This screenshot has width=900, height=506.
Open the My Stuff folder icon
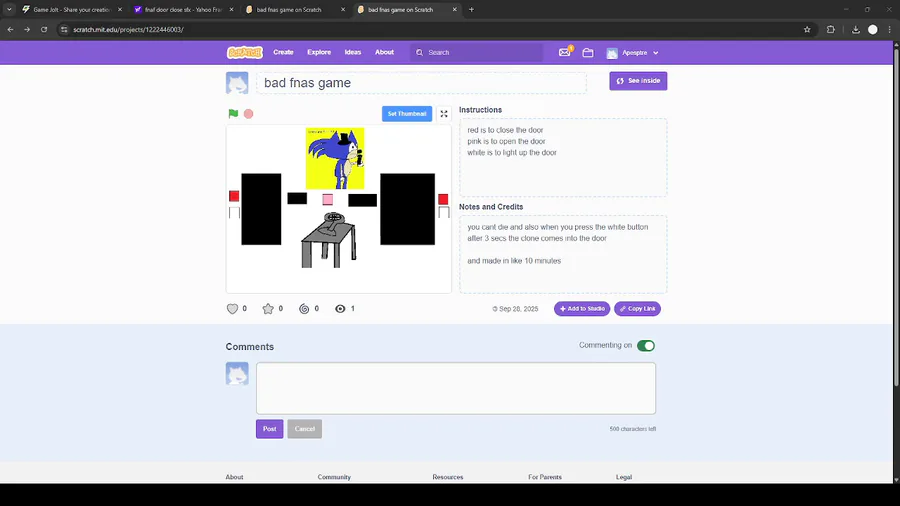(588, 53)
